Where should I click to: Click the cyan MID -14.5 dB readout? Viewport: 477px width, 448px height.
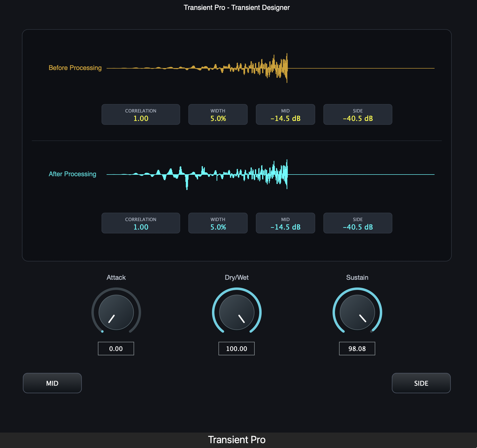286,223
